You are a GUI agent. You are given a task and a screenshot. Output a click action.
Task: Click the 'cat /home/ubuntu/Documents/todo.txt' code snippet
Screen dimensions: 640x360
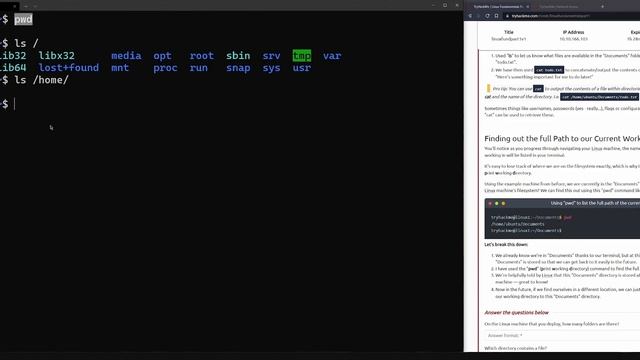tap(599, 97)
